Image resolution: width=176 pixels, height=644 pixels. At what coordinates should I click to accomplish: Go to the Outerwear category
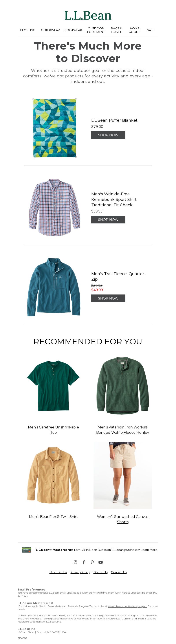(x=50, y=30)
